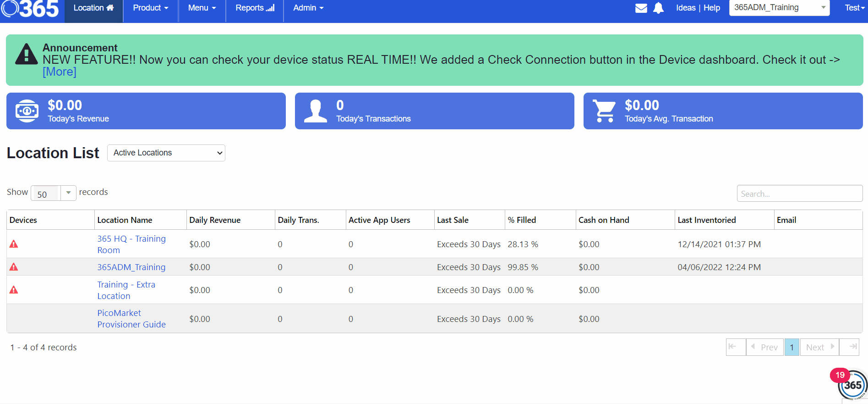
Task: Sort by the Devices column header
Action: pyautogui.click(x=50, y=220)
